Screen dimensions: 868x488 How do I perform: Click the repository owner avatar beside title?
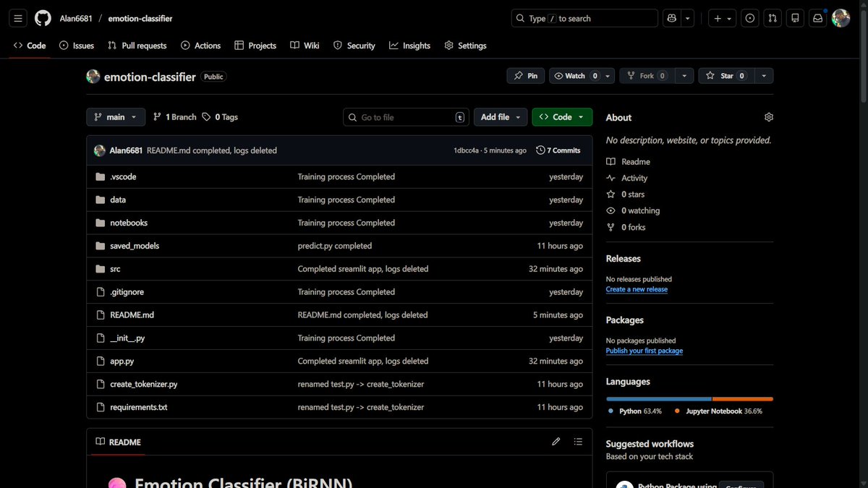(x=93, y=76)
